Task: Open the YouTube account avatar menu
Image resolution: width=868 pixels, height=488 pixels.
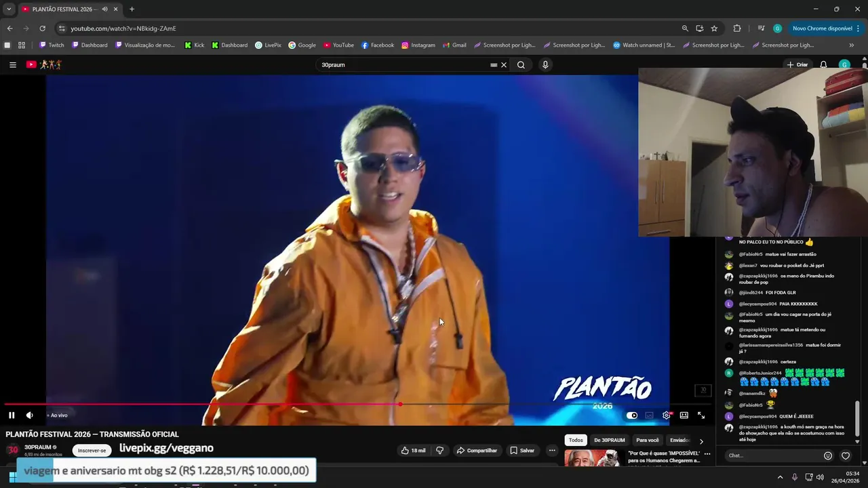Action: (844, 65)
